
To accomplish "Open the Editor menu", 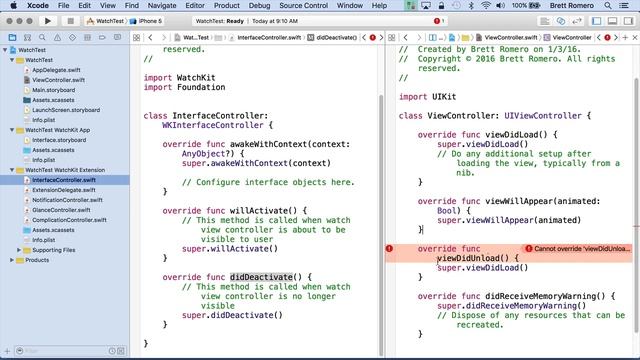I will click(x=195, y=6).
